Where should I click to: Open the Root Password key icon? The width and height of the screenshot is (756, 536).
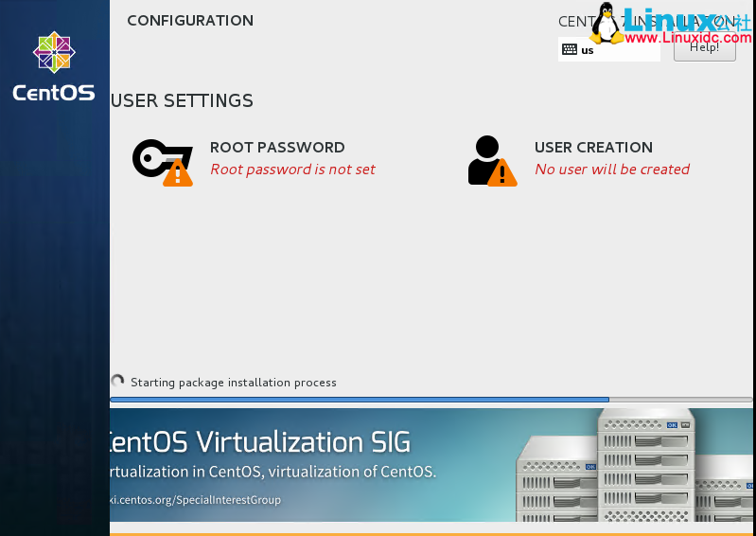pos(163,163)
